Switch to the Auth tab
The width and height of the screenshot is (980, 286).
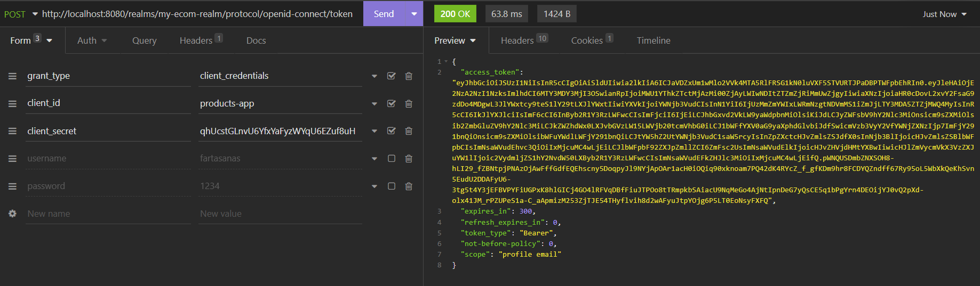coord(92,40)
